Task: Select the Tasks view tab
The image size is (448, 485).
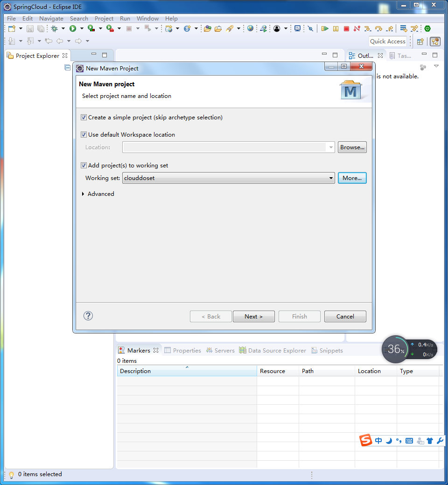Action: click(400, 55)
